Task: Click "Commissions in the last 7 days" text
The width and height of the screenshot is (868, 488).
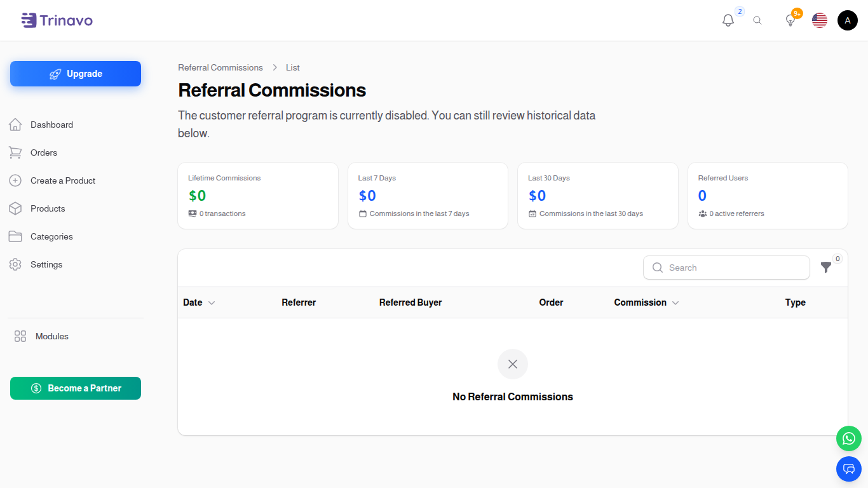Action: click(x=419, y=213)
